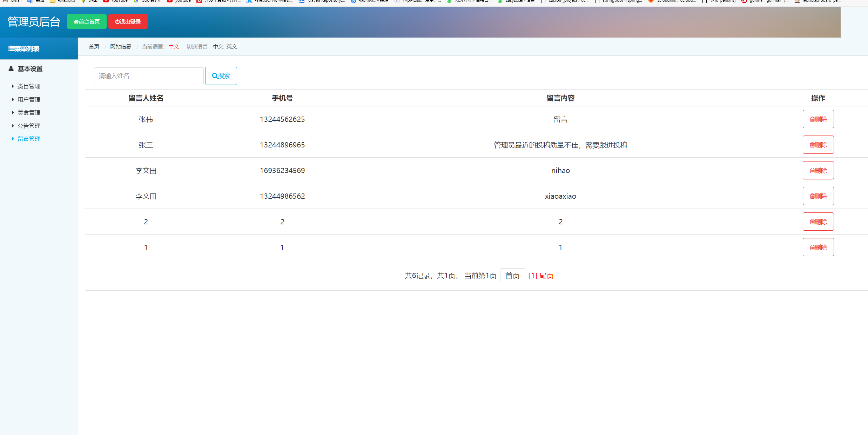Delete the message from 张伟

tap(818, 119)
